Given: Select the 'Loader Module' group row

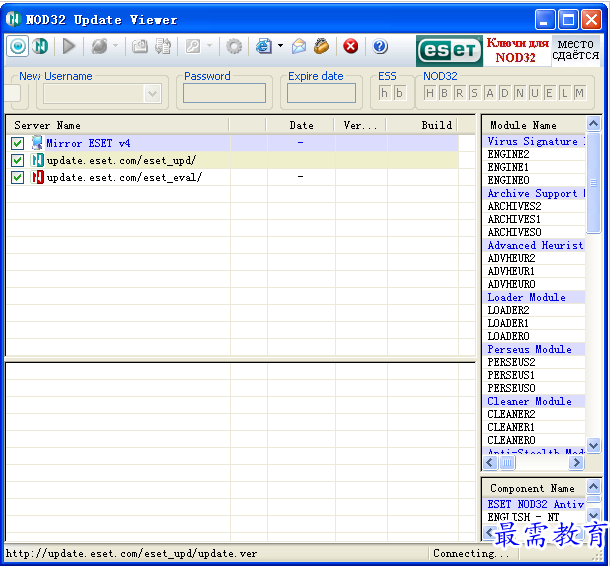Looking at the screenshot, I should coord(534,297).
